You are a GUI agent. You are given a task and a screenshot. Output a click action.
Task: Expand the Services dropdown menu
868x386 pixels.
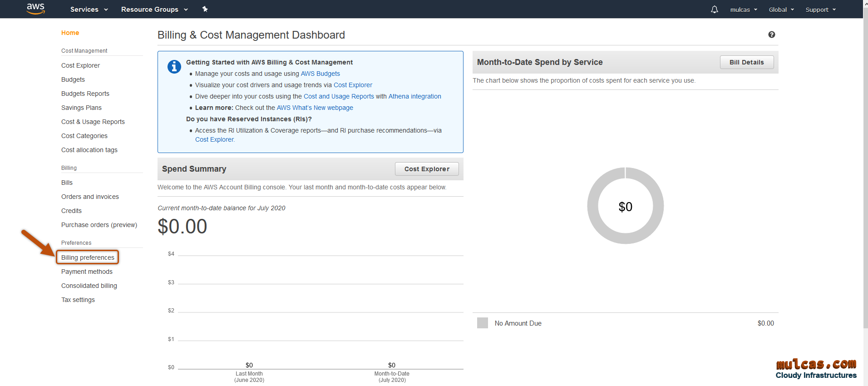pos(89,10)
